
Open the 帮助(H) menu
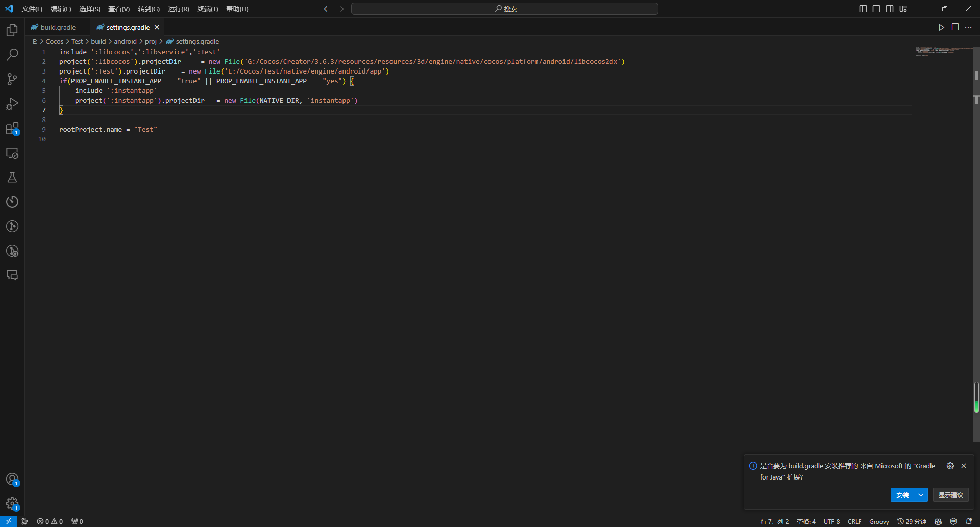click(x=237, y=9)
